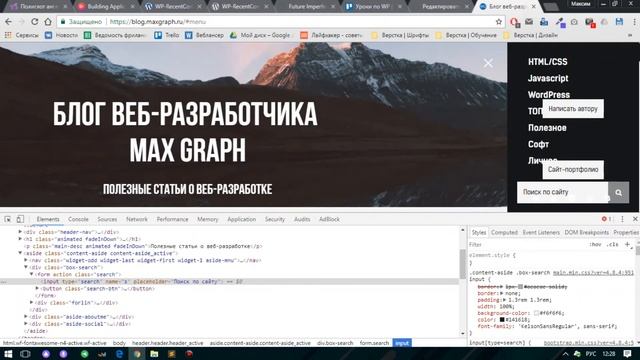
Task: Open the red Opera-style extension icon
Action: pyautogui.click(x=514, y=22)
